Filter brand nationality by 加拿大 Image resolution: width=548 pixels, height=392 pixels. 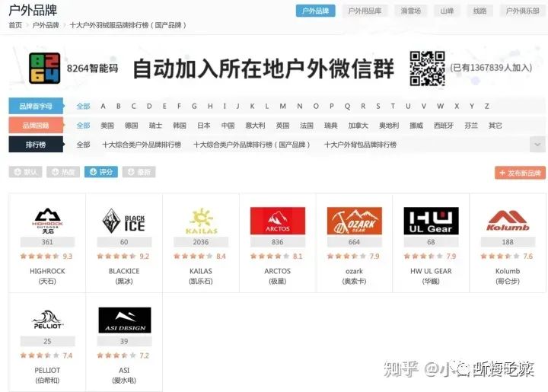click(358, 126)
